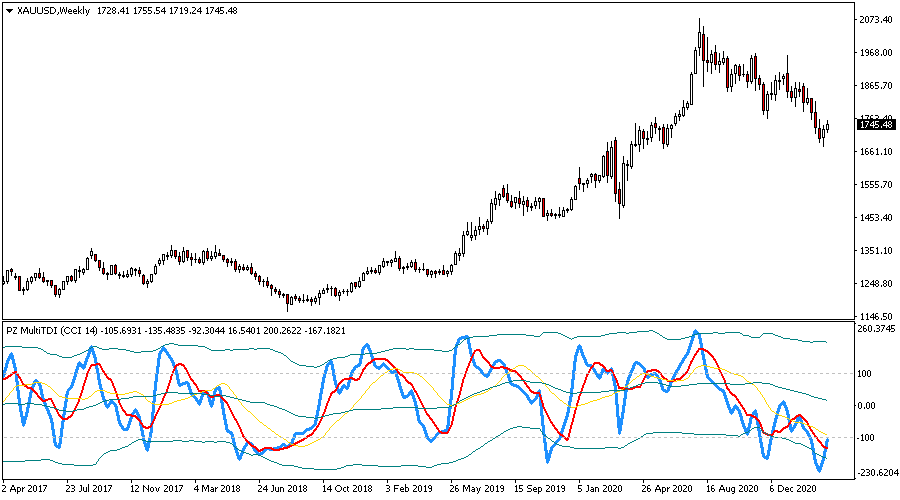Click the 2073.40 price axis label
This screenshot has width=900, height=500.
pyautogui.click(x=875, y=20)
